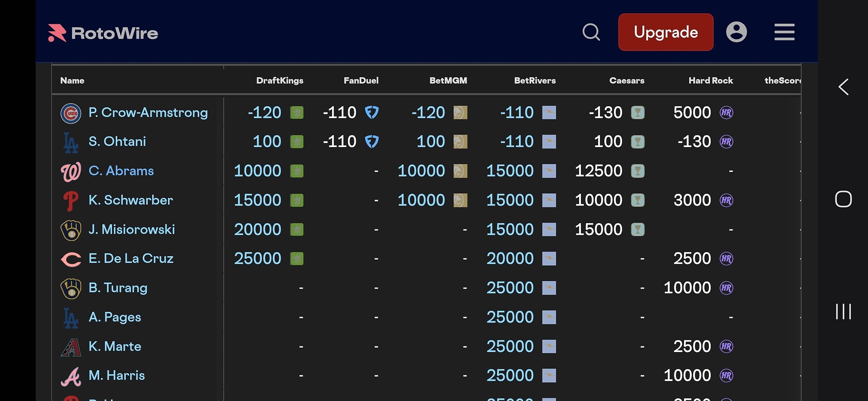Click the Nationals logo beside C. Abrams
868x401 pixels.
(71, 172)
